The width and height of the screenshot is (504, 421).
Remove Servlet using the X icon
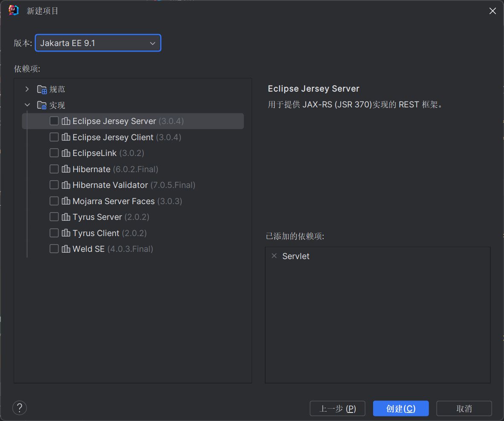(274, 256)
